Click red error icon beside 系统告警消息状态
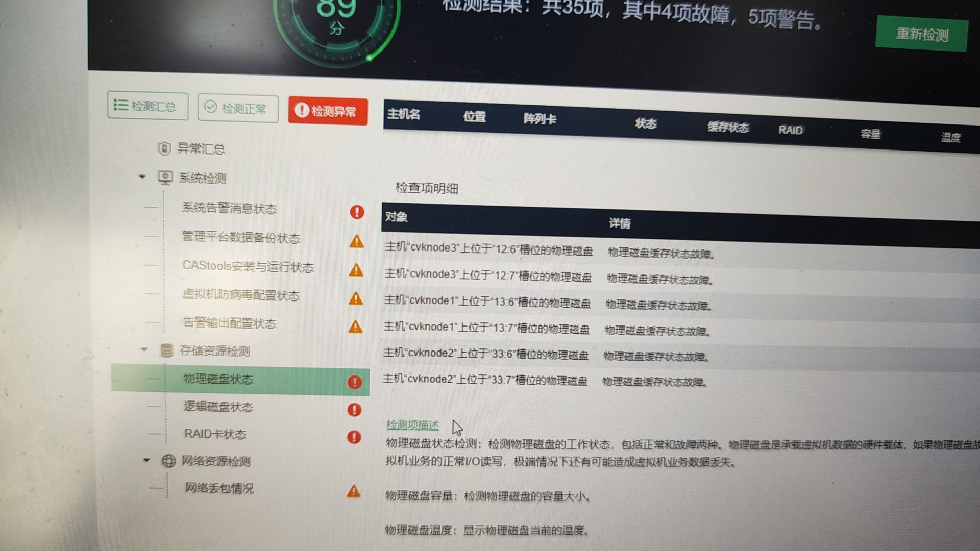980x551 pixels. [357, 212]
